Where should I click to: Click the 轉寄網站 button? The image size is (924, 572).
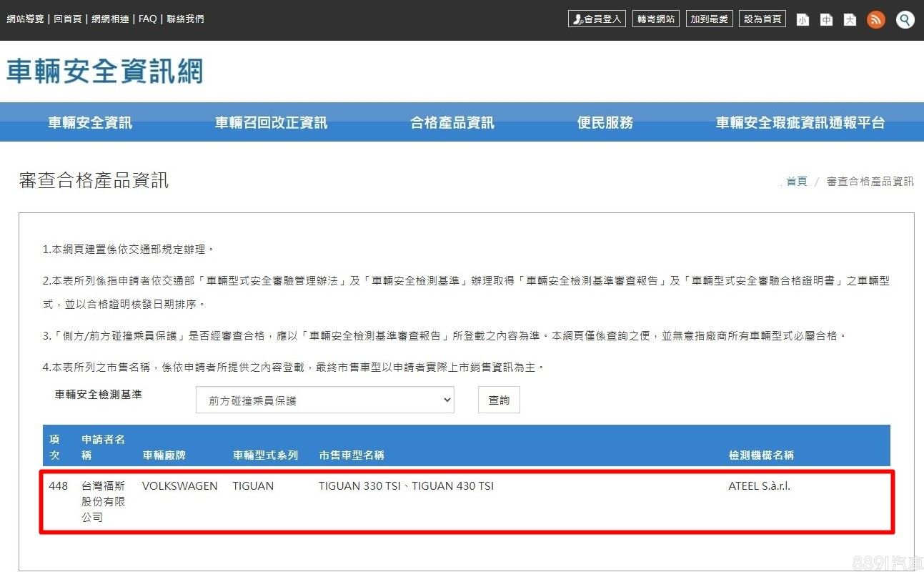click(656, 19)
